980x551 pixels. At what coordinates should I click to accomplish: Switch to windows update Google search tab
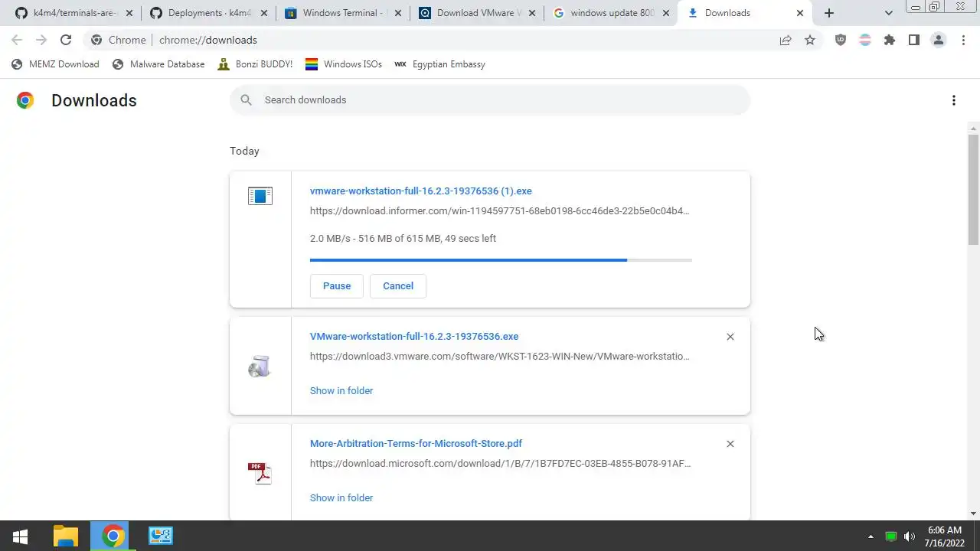pos(612,13)
